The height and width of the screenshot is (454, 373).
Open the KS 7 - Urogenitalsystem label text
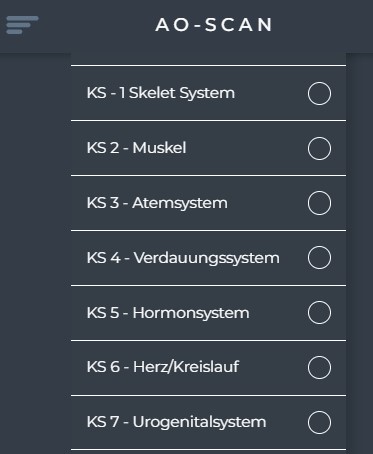(176, 422)
